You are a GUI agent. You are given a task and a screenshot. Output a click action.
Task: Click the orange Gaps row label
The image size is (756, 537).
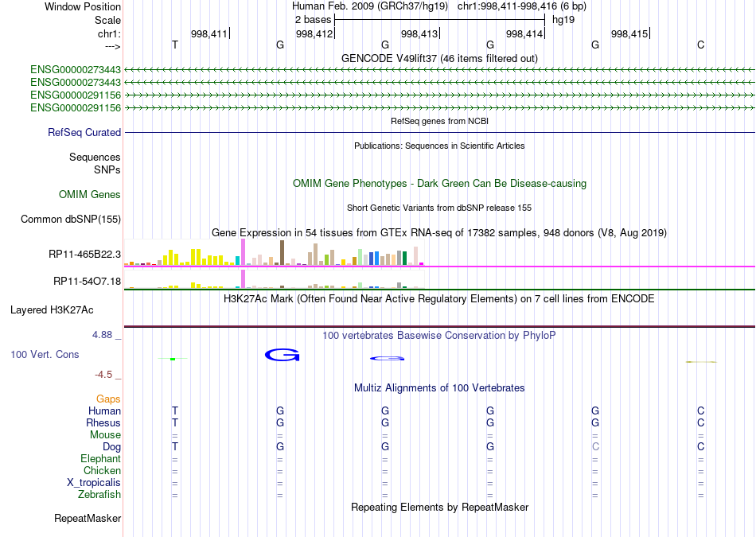108,399
